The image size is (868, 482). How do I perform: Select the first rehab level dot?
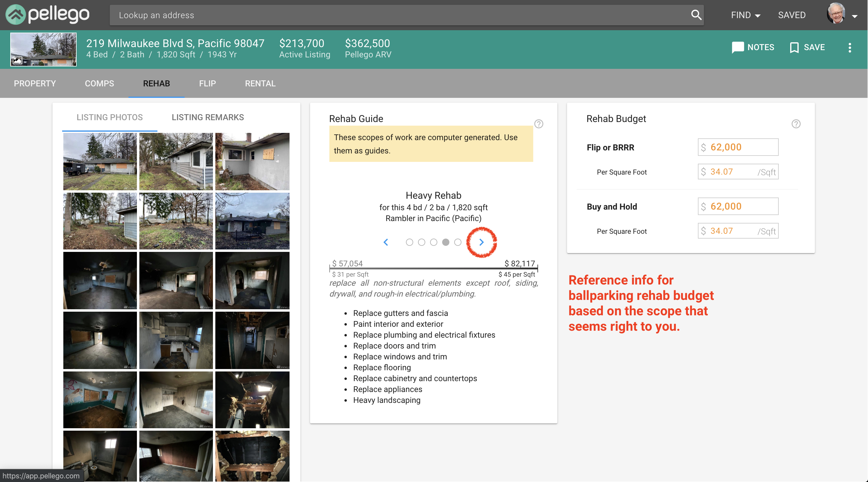409,242
